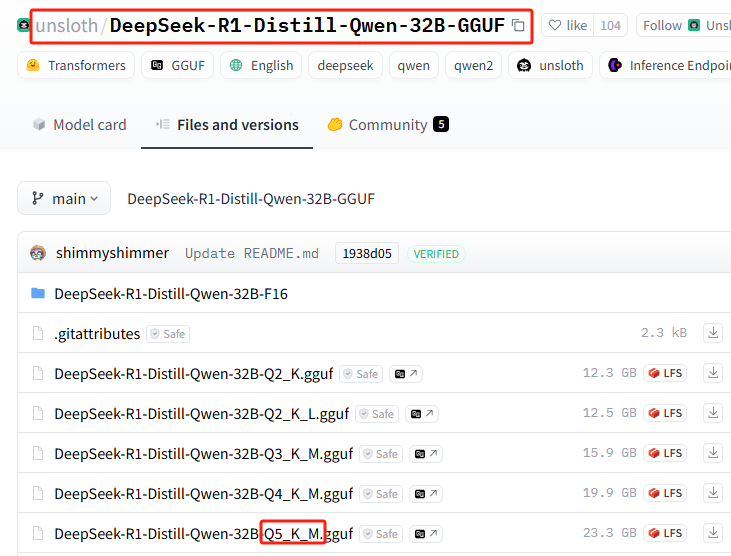The width and height of the screenshot is (731, 556).
Task: Click the LFS badge for Q2_K_L.gguf
Action: (665, 413)
